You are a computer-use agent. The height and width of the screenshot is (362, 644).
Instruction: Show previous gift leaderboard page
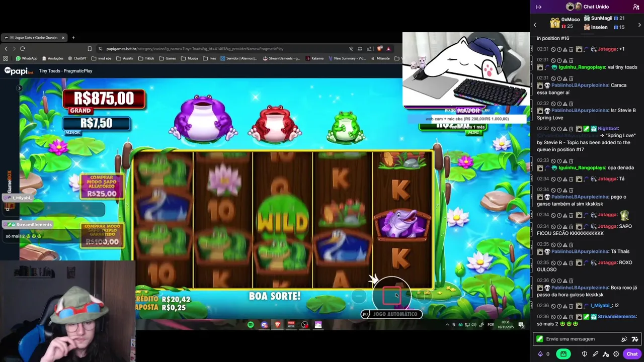coord(535,25)
